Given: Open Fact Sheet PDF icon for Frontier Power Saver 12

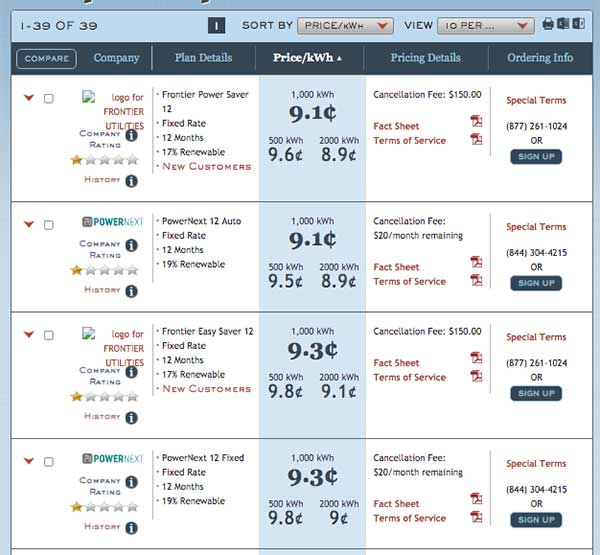Looking at the screenshot, I should pyautogui.click(x=476, y=121).
